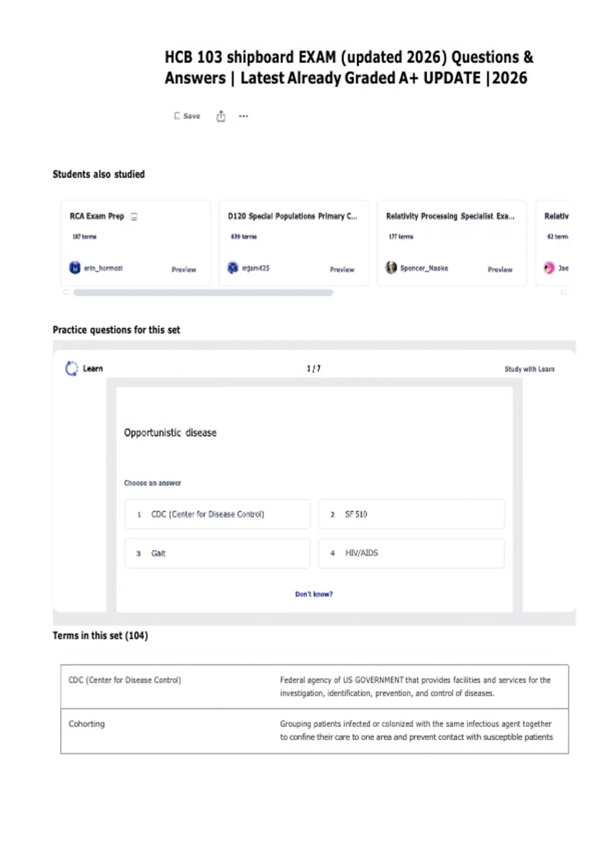Choose answer 4 HIV/AIDS

click(x=412, y=553)
